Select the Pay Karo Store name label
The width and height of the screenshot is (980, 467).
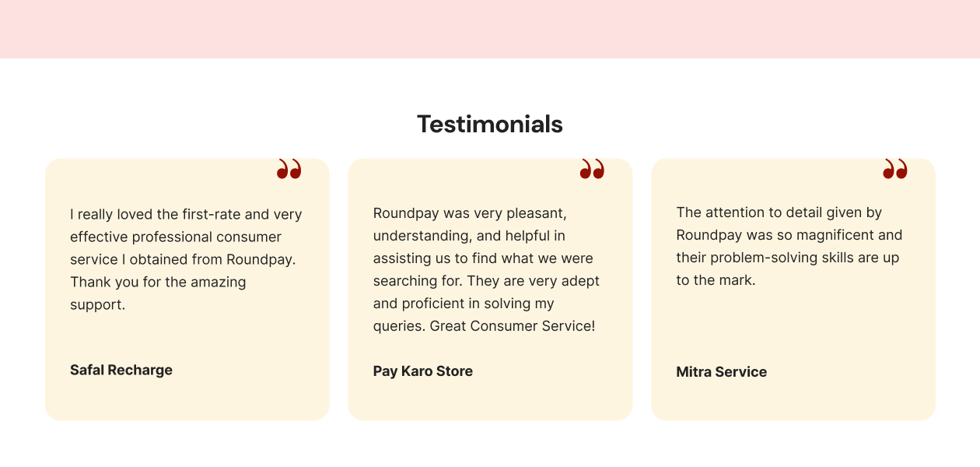[423, 371]
